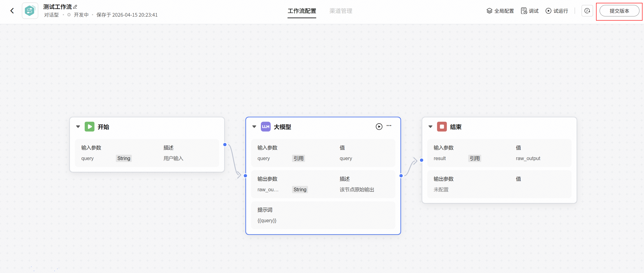Collapse the 开始 node
Screen dimensions: 644x273
point(78,127)
